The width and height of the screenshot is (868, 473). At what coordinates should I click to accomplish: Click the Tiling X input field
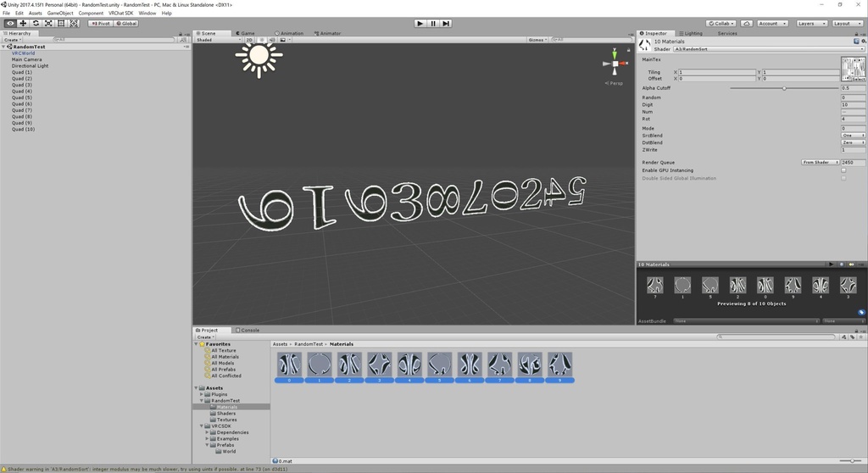(x=717, y=72)
